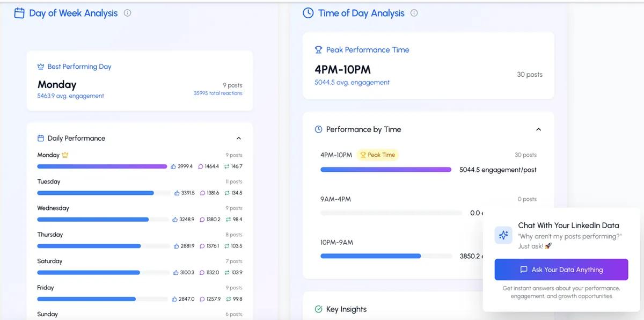Click the Time of Day Analysis info icon
Viewport: 644px width, 320px height.
414,13
